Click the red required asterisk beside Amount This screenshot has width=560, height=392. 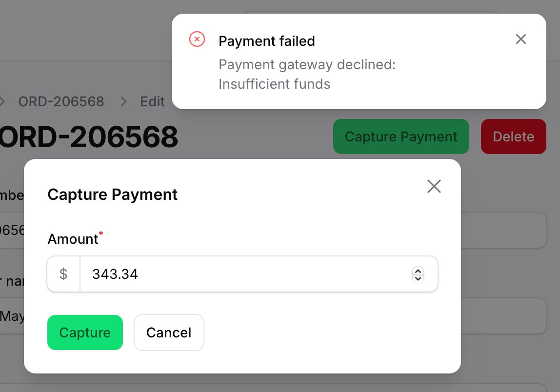(101, 235)
